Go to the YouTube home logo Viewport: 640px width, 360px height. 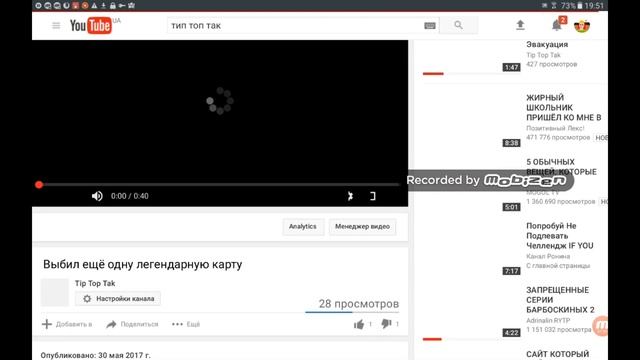91,26
